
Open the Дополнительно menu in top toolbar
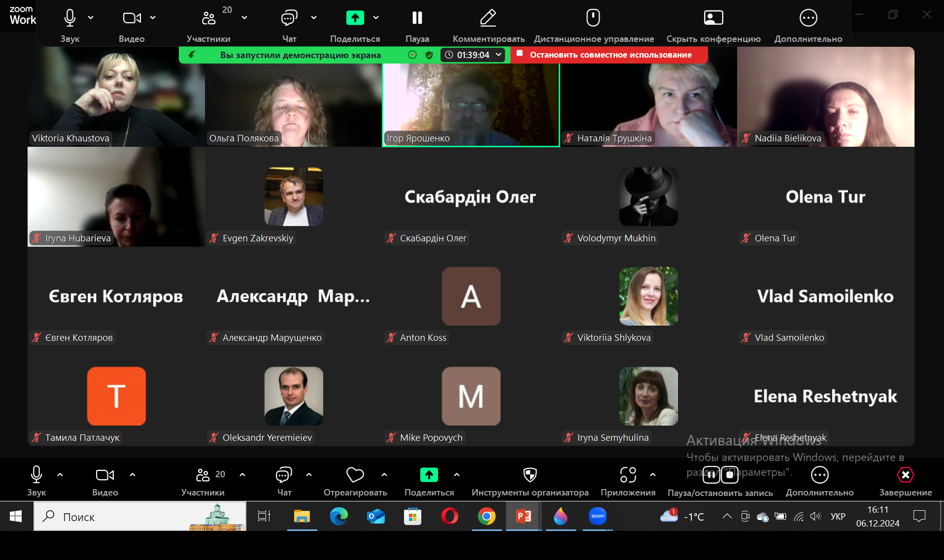(808, 18)
